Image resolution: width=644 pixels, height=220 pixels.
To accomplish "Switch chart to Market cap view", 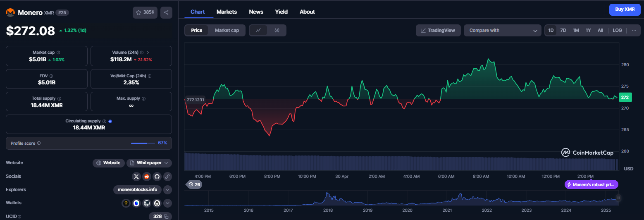I will [x=227, y=30].
